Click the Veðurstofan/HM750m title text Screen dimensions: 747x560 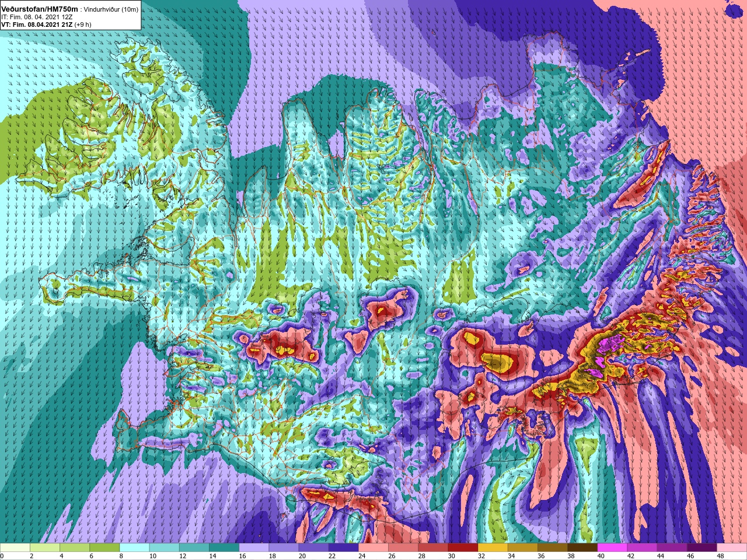(40, 9)
